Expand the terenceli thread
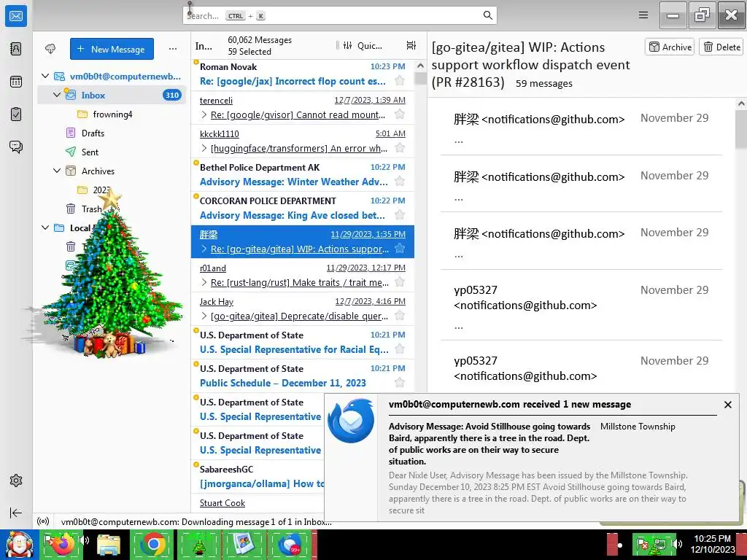 (204, 114)
